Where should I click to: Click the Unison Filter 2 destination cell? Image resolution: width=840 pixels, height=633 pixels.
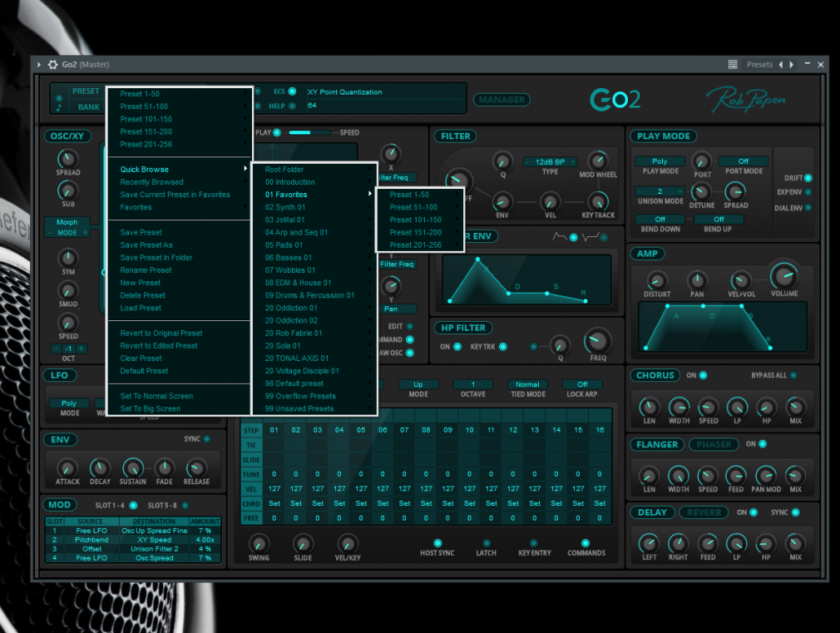point(155,549)
